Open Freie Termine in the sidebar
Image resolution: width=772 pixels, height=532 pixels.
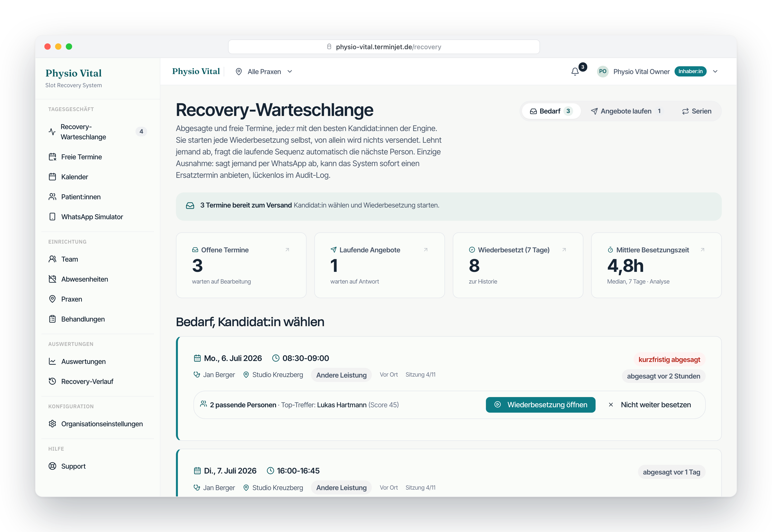tap(97, 157)
